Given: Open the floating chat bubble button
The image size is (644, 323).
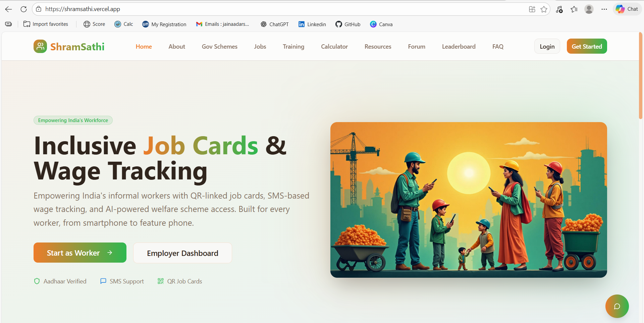Looking at the screenshot, I should tap(617, 306).
